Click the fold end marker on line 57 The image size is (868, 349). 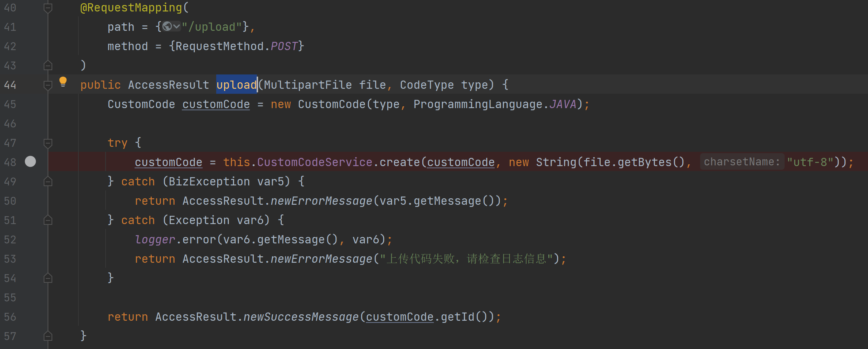pos(48,336)
